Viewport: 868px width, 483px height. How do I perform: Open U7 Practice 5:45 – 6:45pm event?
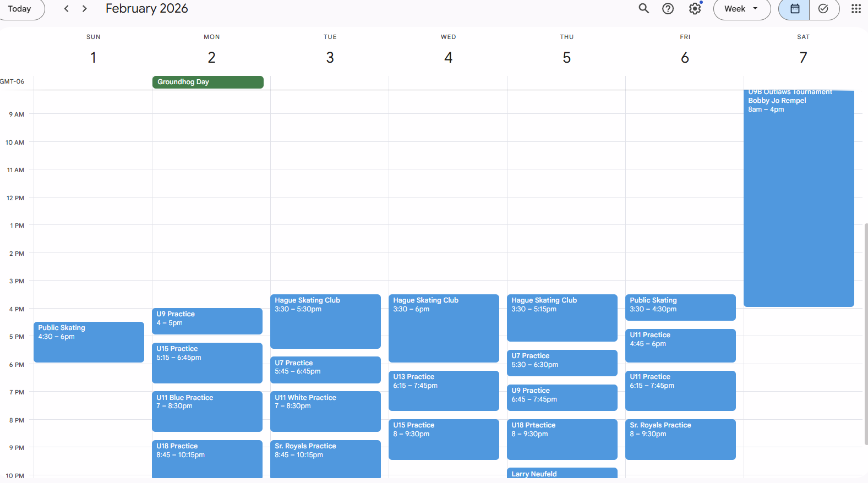[325, 370]
